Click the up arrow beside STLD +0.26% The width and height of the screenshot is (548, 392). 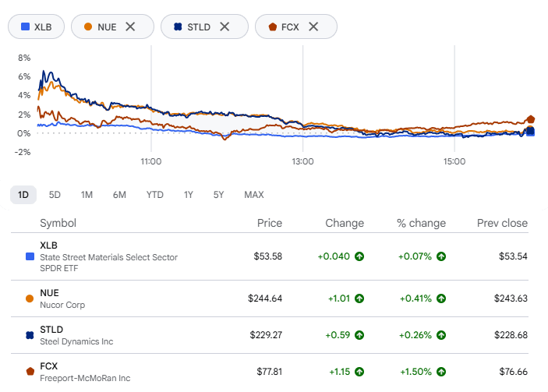[x=441, y=335]
